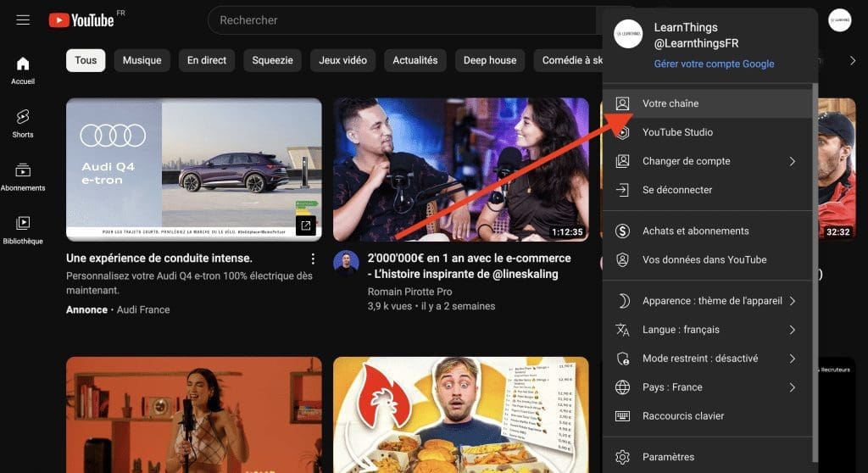Viewport: 868px width, 473px height.
Task: Open the hamburger guide menu
Action: click(23, 20)
